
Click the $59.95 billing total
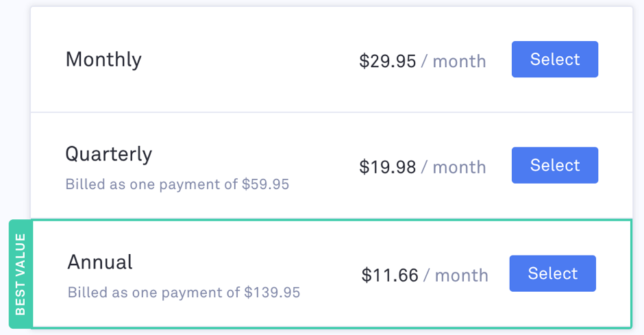pyautogui.click(x=265, y=184)
